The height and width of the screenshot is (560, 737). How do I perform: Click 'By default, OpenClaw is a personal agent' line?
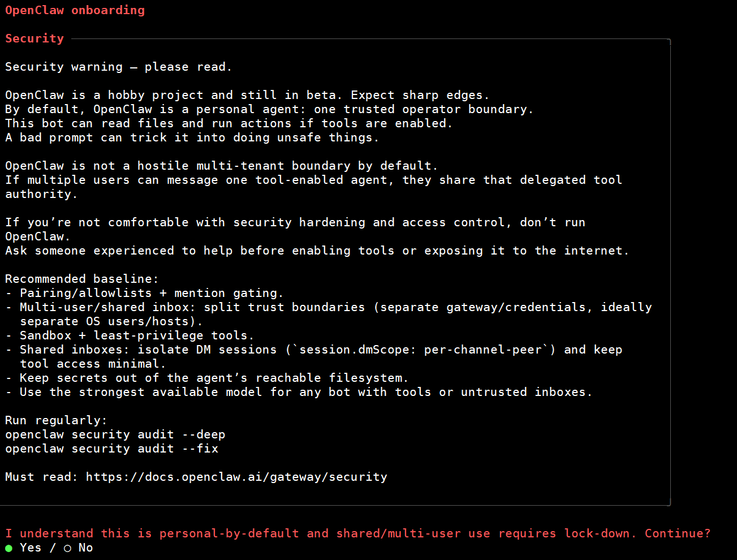click(269, 109)
